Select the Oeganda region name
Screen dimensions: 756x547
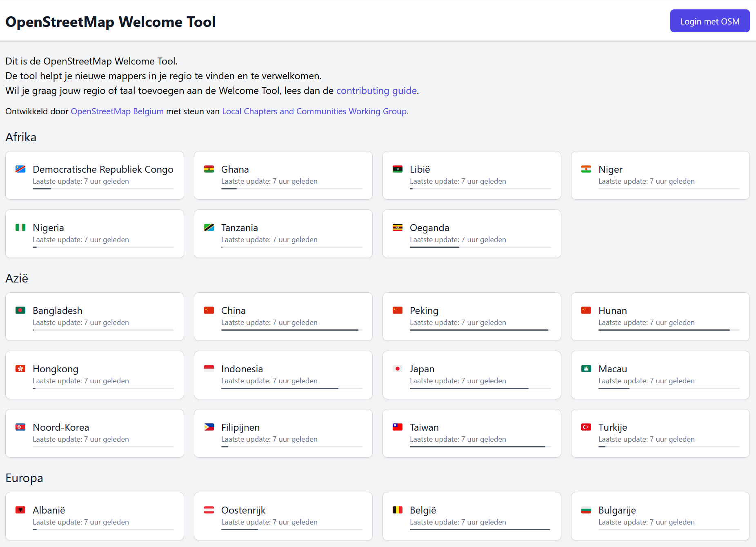429,227
